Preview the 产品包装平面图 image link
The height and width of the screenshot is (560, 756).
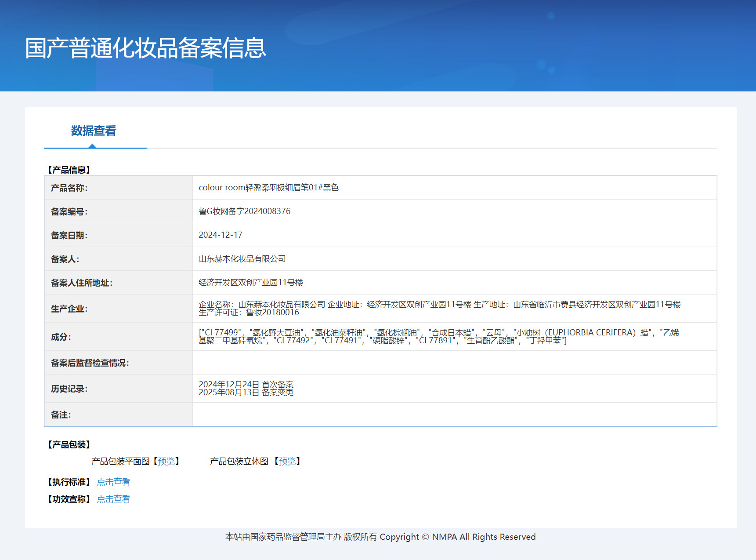pyautogui.click(x=166, y=461)
